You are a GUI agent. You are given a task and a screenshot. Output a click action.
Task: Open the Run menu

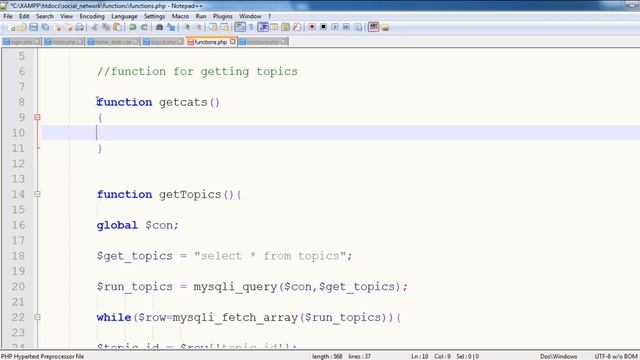pos(201,16)
